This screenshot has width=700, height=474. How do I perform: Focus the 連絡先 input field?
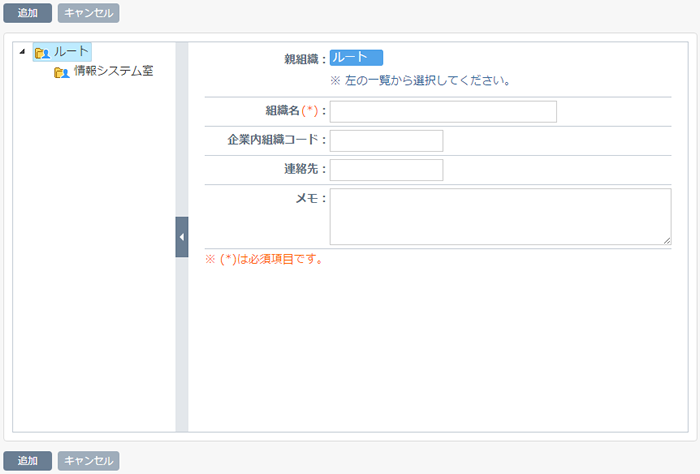click(386, 170)
